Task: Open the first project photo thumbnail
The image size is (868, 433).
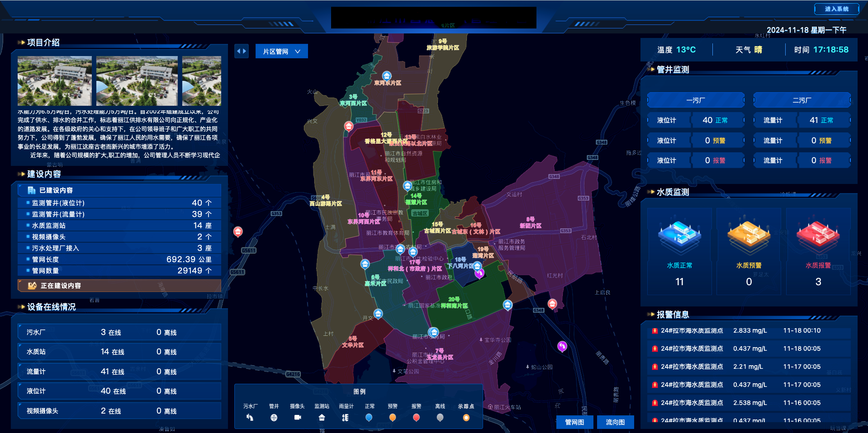Action: tap(55, 81)
